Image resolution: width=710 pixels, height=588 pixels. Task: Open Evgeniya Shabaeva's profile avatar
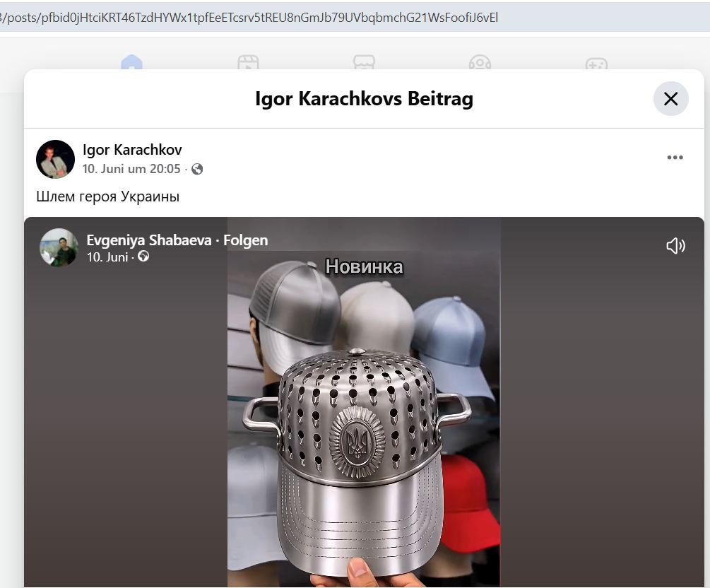pyautogui.click(x=59, y=247)
